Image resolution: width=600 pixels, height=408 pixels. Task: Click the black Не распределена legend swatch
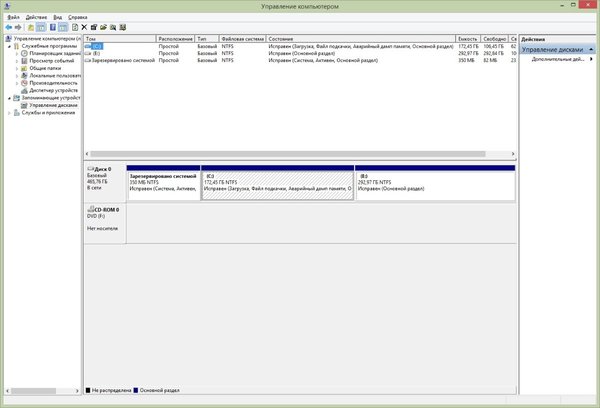(x=88, y=390)
